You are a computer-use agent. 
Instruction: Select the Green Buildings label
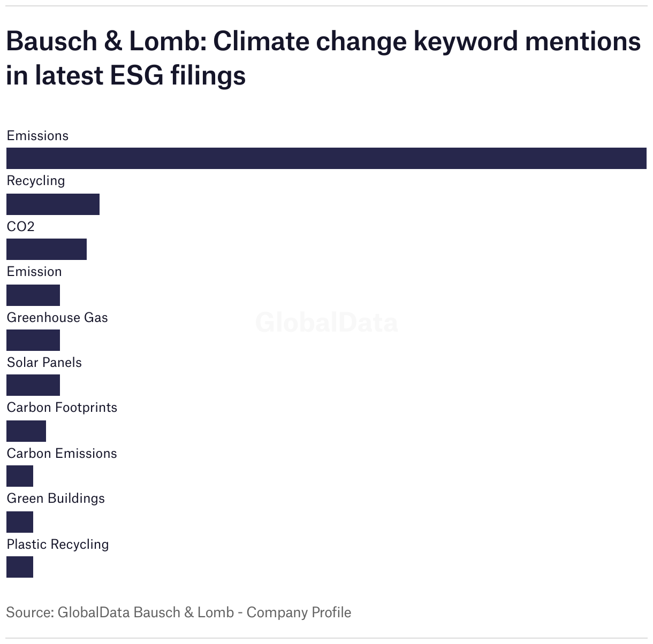click(56, 499)
